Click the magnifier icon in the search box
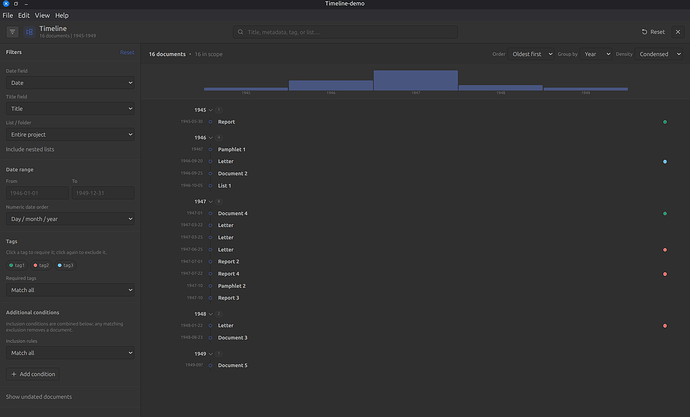 pyautogui.click(x=241, y=32)
